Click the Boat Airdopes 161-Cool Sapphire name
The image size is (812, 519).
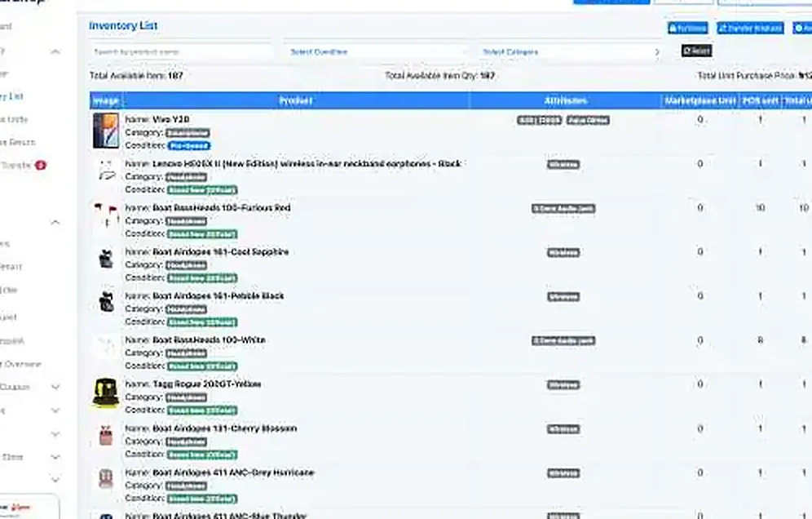pyautogui.click(x=221, y=251)
